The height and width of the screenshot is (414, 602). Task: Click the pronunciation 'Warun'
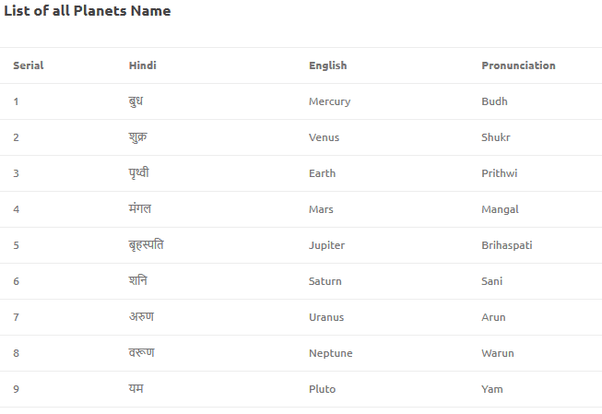tap(496, 354)
